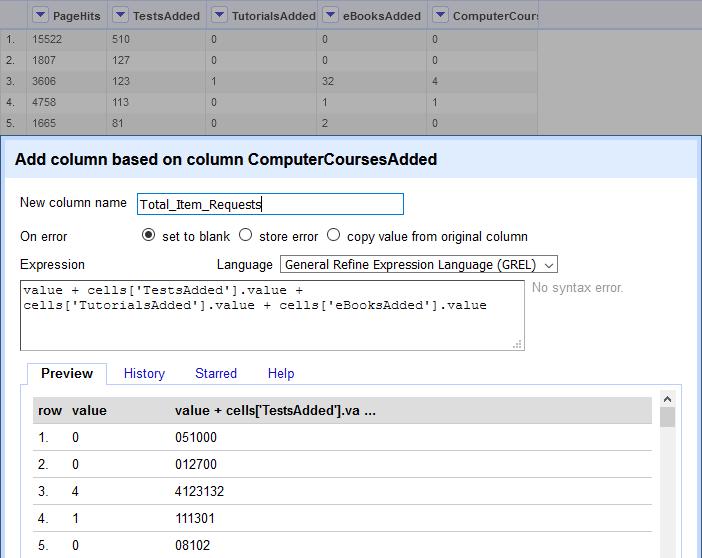Click the TestsAdded cell '510'
This screenshot has width=702, height=558.
(x=121, y=39)
